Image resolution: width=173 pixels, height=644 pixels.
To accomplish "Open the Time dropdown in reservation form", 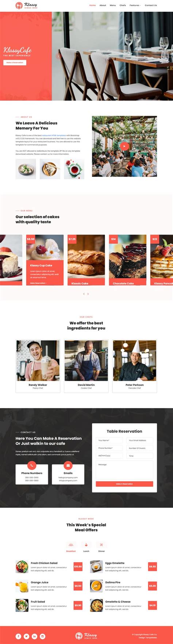I will [x=140, y=455].
